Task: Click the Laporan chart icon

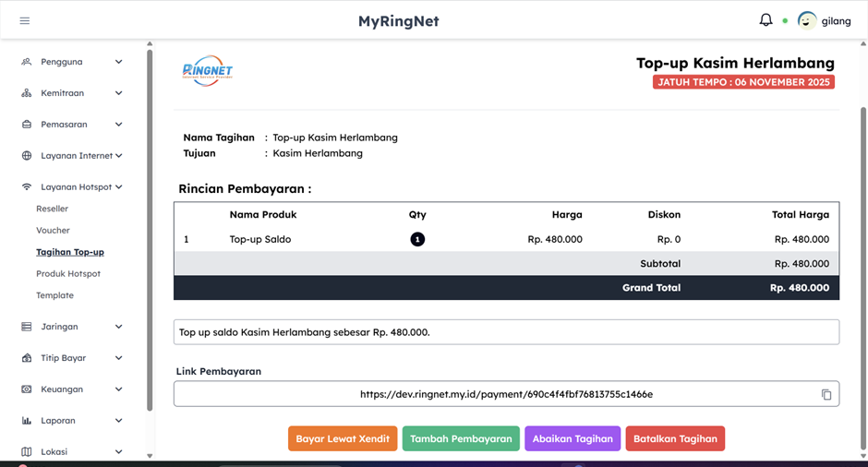Action: (27, 421)
